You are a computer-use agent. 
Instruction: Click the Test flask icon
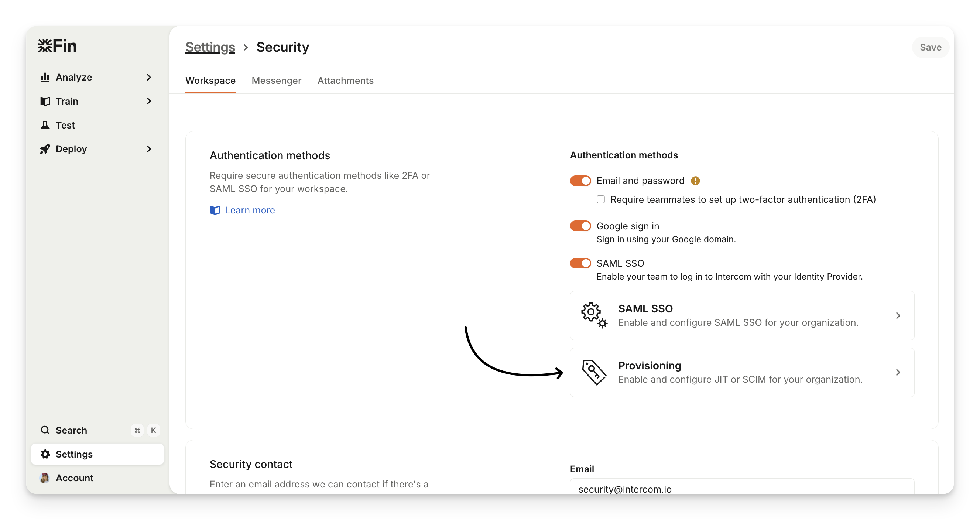45,125
